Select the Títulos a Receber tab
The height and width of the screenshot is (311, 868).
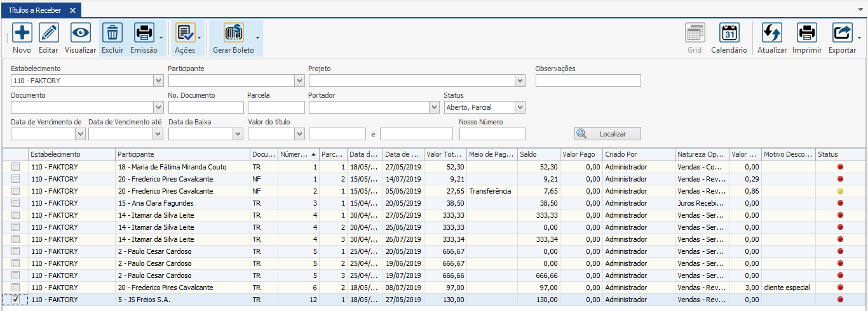click(x=34, y=10)
